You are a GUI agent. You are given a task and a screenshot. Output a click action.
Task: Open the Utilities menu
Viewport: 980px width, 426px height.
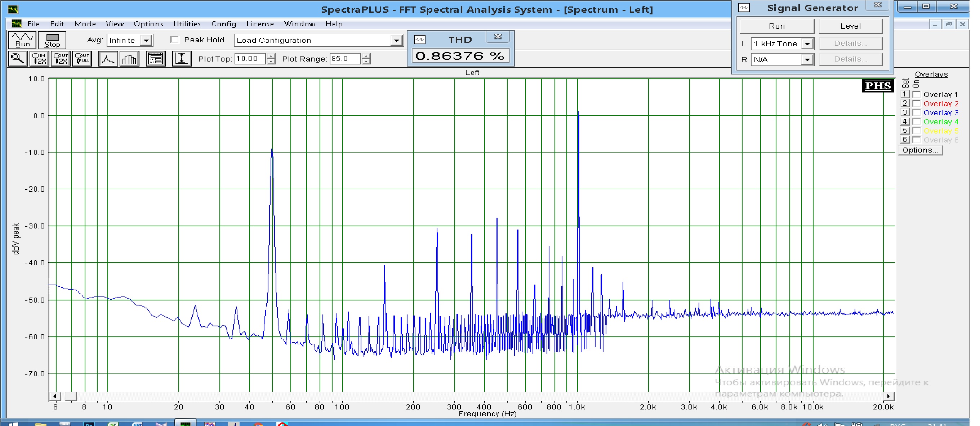187,24
